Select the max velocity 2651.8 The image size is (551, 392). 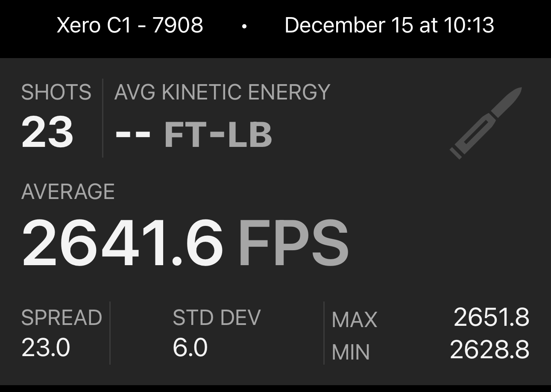pos(491,318)
